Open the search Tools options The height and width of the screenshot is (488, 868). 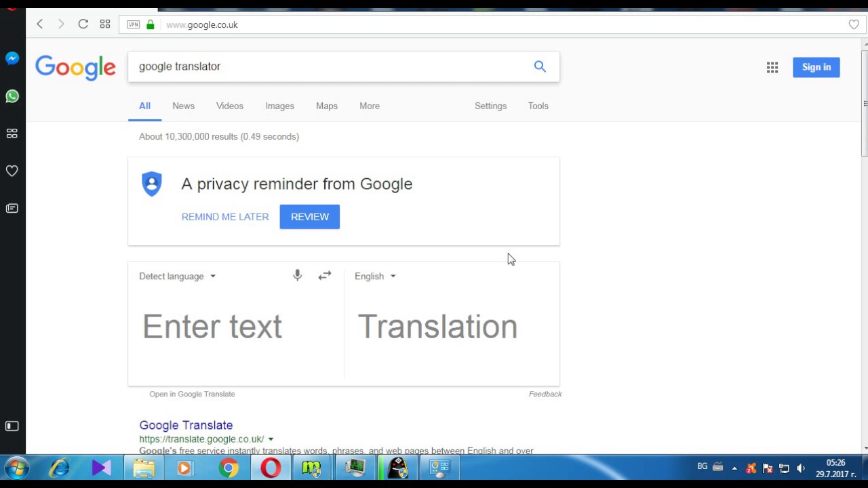(x=538, y=106)
